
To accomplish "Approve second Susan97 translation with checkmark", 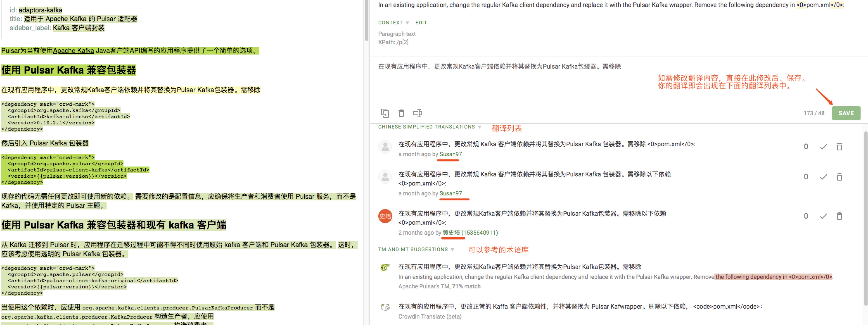I will (x=823, y=177).
